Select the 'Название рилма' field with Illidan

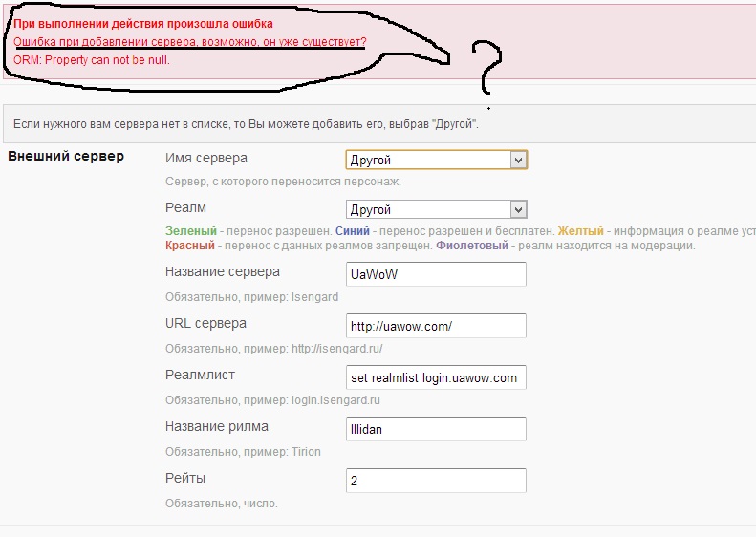[435, 429]
